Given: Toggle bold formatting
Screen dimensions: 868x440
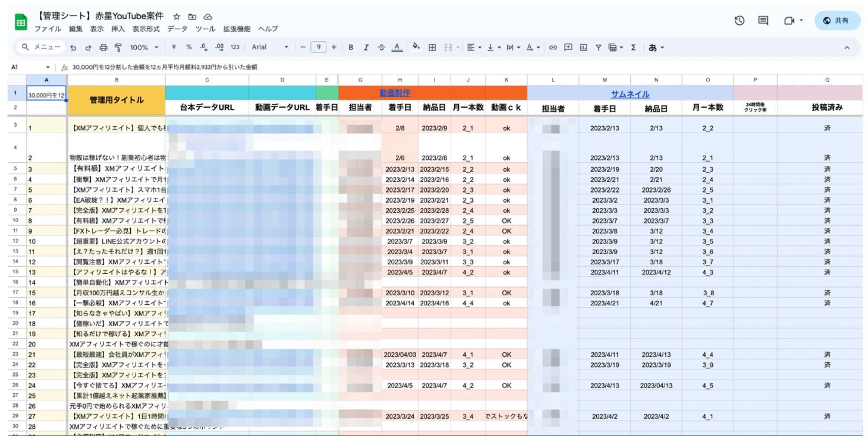Looking at the screenshot, I should point(351,48).
